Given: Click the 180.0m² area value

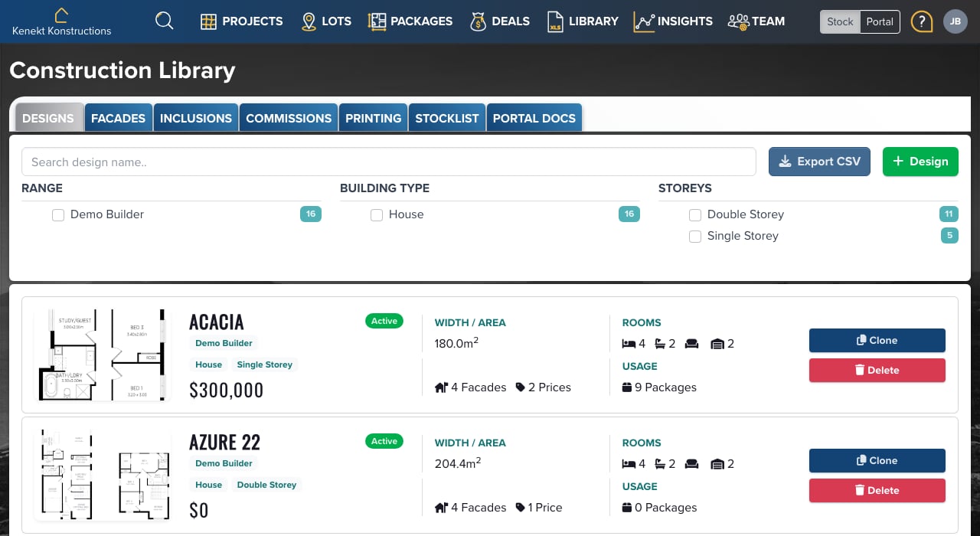Looking at the screenshot, I should point(457,342).
